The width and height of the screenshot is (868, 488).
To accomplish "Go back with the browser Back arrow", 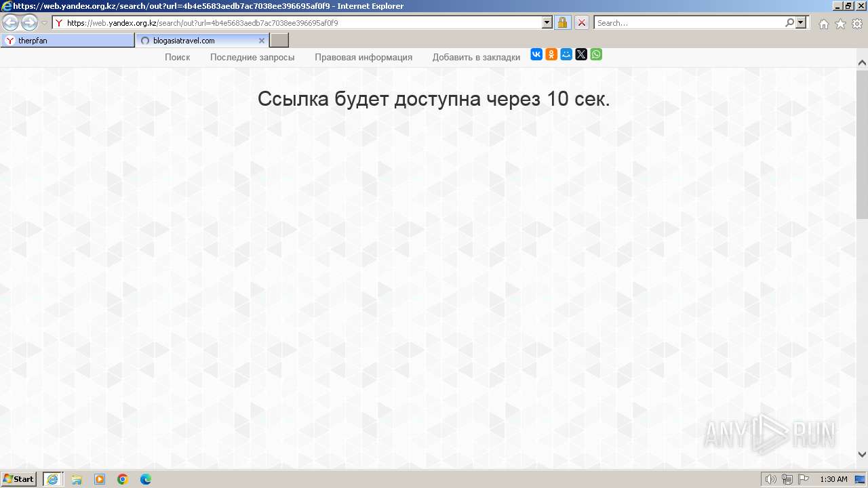I will pyautogui.click(x=10, y=23).
